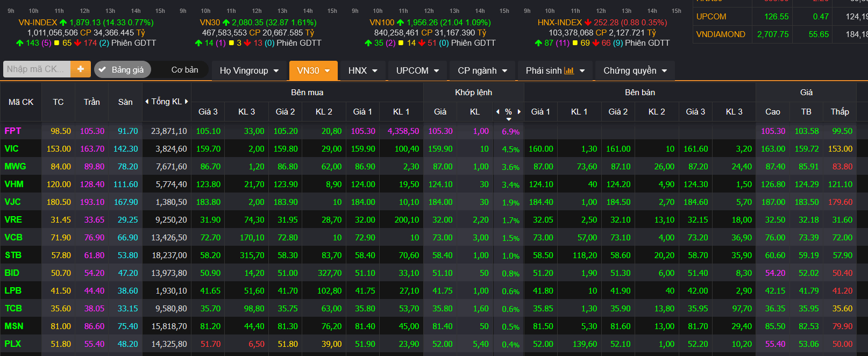This screenshot has width=868, height=356.
Task: Switch to the Cơ bản view
Action: coord(184,70)
